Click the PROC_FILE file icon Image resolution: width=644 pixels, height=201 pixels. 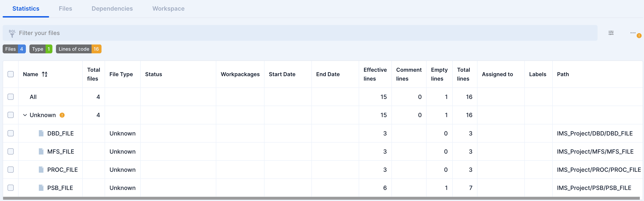point(41,170)
